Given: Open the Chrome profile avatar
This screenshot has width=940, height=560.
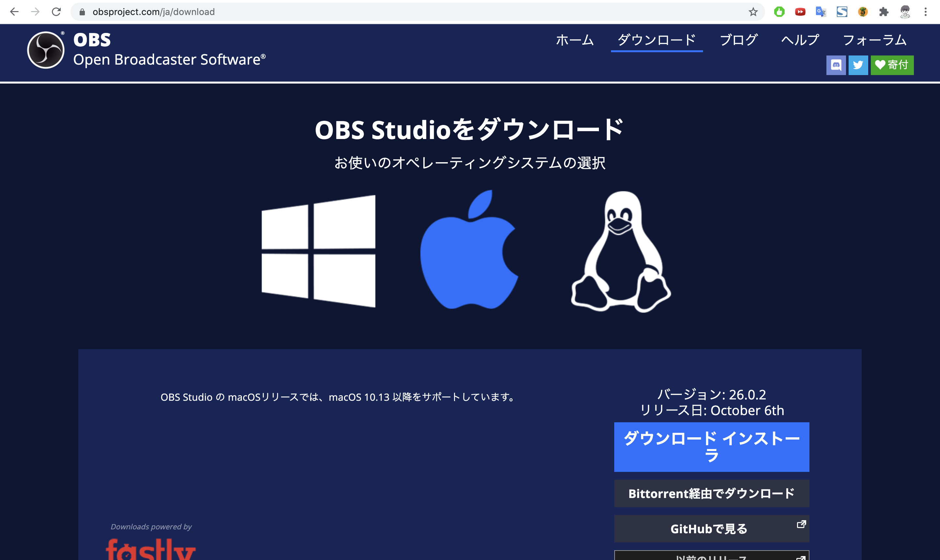Looking at the screenshot, I should pyautogui.click(x=905, y=12).
